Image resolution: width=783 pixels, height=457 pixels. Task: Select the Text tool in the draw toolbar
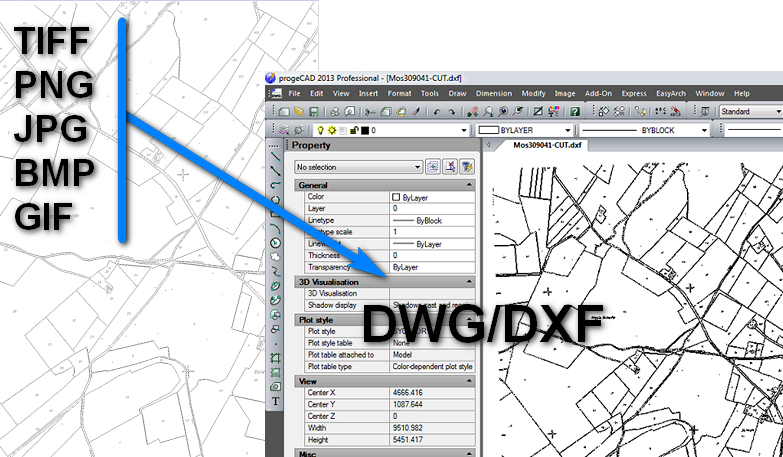275,400
